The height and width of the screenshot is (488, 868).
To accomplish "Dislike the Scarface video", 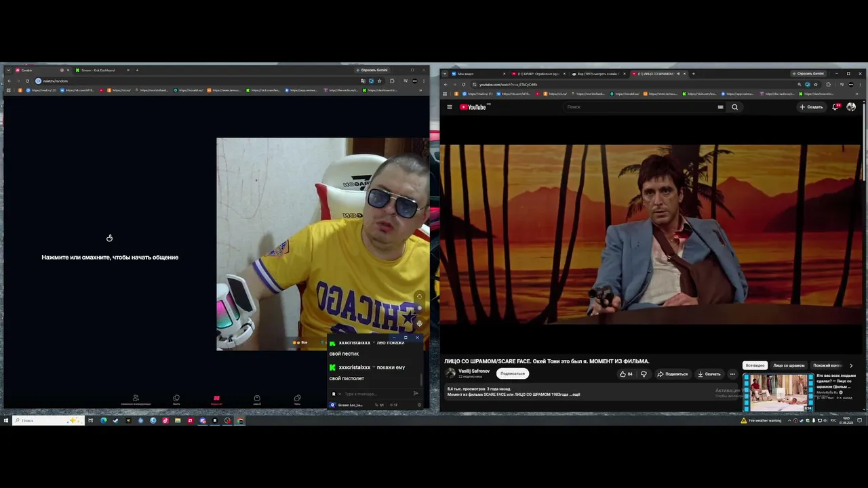I will [644, 374].
